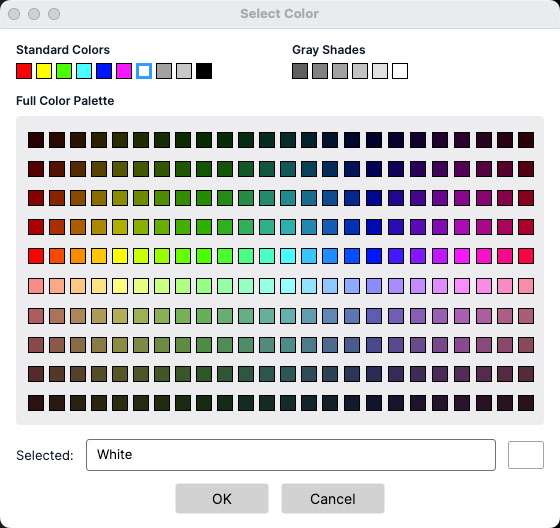
Task: Pick the black swatch in Standard Colors
Action: pyautogui.click(x=204, y=71)
